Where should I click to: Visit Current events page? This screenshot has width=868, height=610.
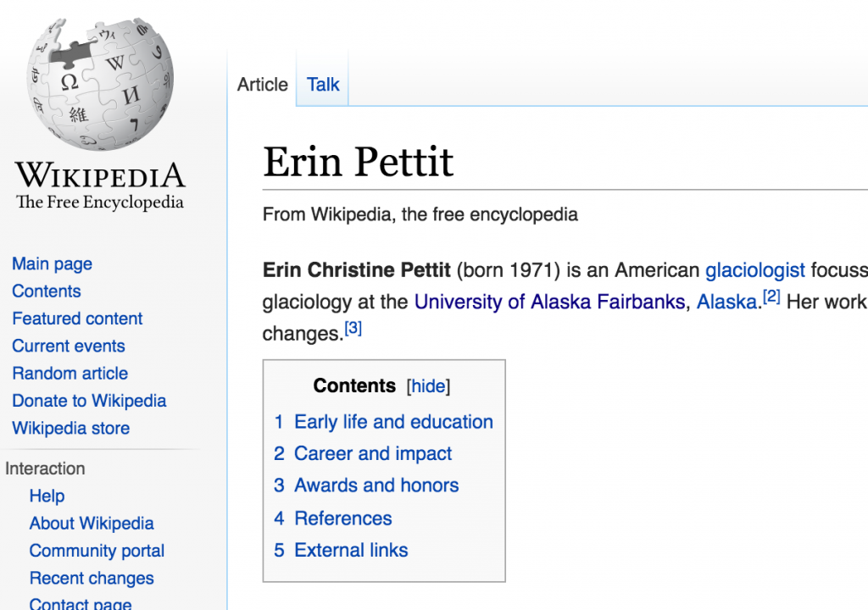[69, 347]
